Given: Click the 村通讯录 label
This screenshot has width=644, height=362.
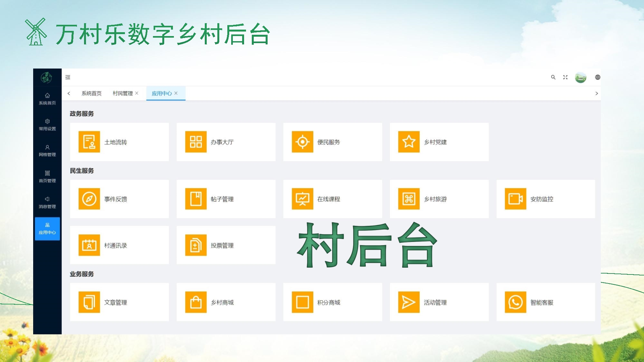Looking at the screenshot, I should point(116,246).
